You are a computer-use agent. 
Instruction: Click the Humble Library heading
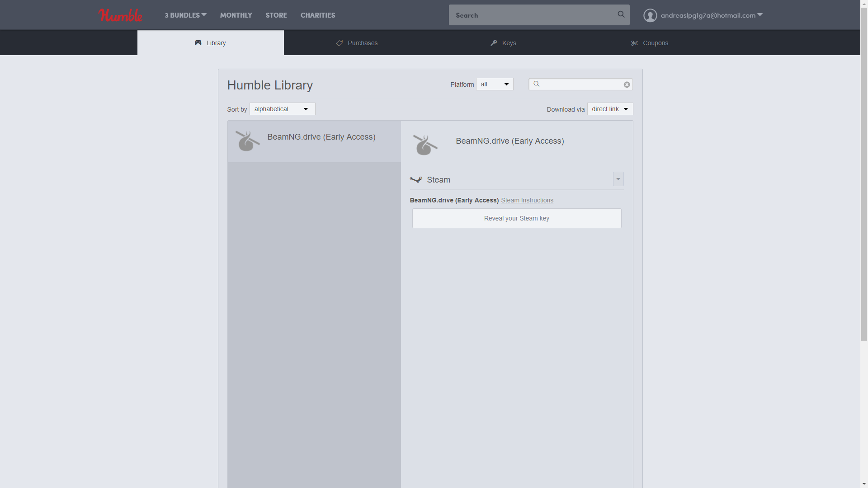[x=270, y=85]
